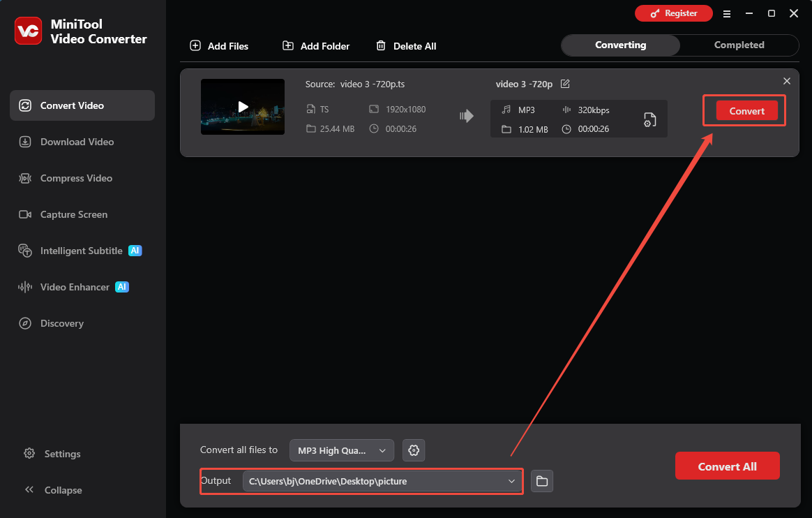Click the Convert all files to label
Screen dimensions: 812x518
(239, 450)
